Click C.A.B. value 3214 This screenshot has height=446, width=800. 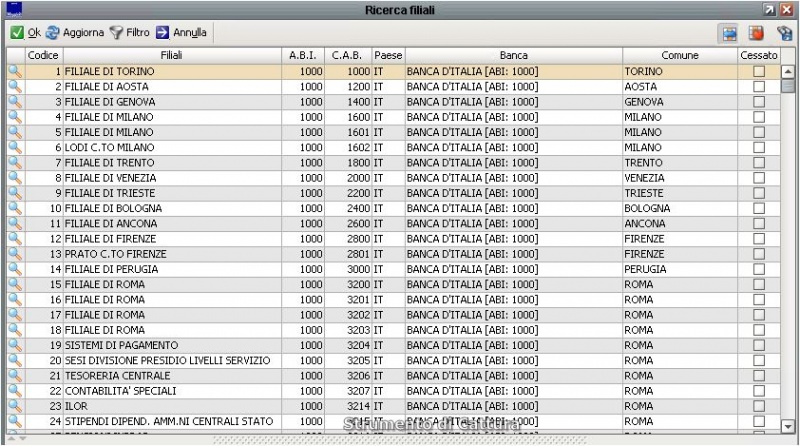pos(347,406)
